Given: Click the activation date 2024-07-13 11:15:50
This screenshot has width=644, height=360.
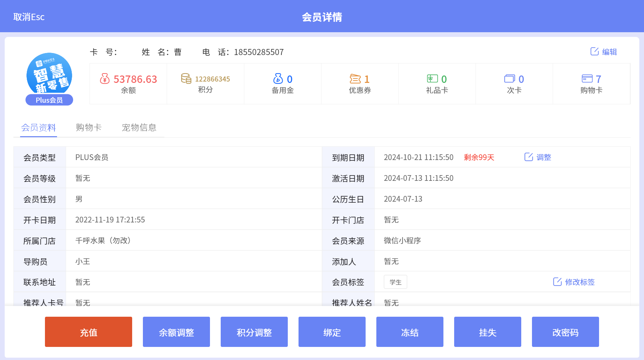Looking at the screenshot, I should coord(419,178).
